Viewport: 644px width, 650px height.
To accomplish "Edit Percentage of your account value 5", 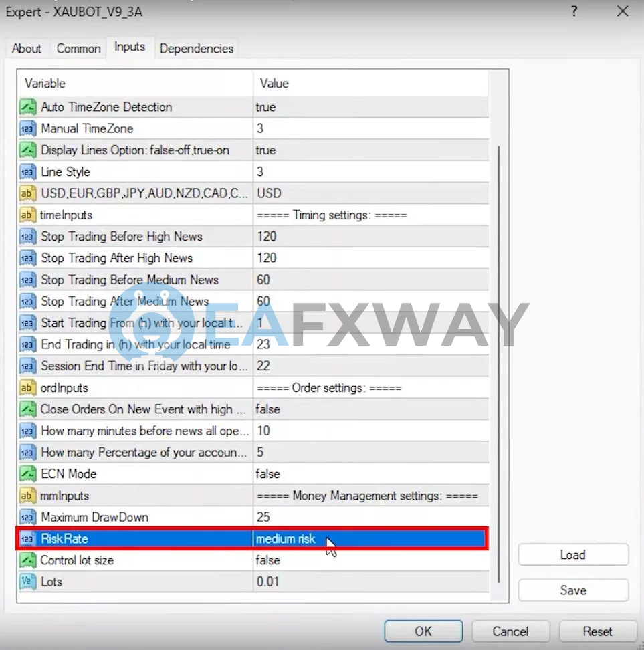I will pyautogui.click(x=370, y=452).
